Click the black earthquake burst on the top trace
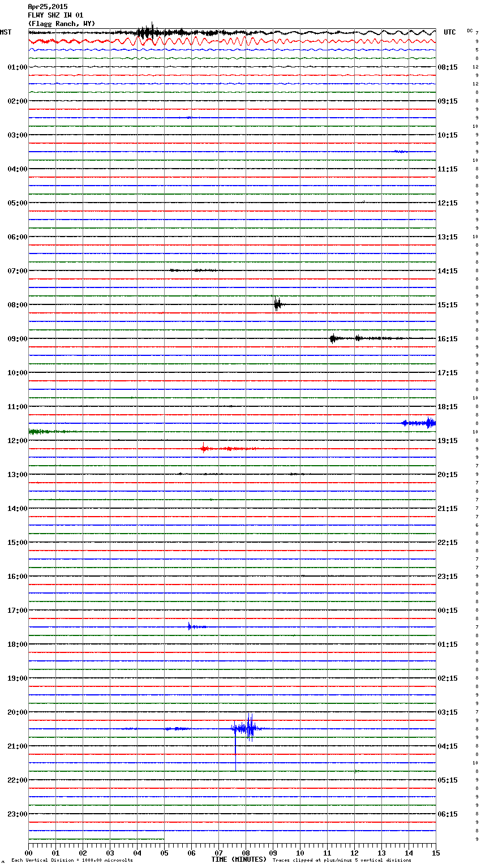This screenshot has height=868, width=481. point(147,32)
